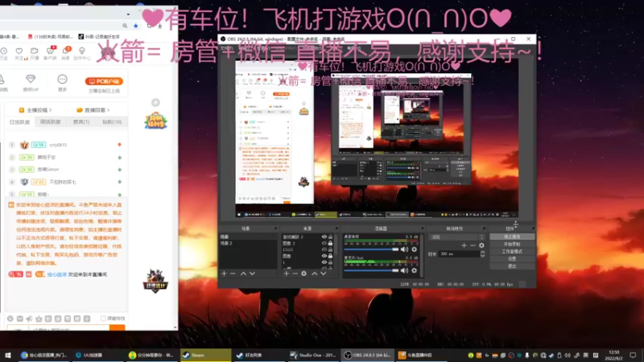644x362 pixels.
Task: Open the 更多 ellipsis icon
Action: (x=63, y=79)
